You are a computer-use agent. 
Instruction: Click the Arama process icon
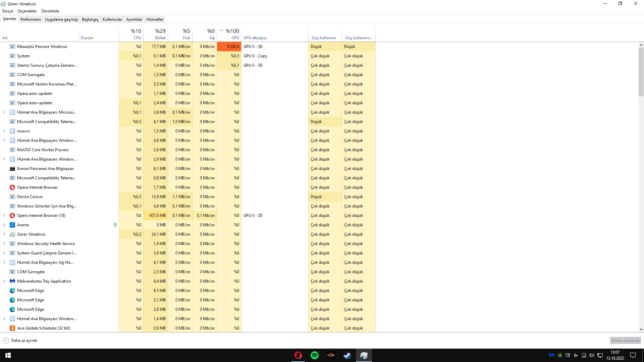12,225
